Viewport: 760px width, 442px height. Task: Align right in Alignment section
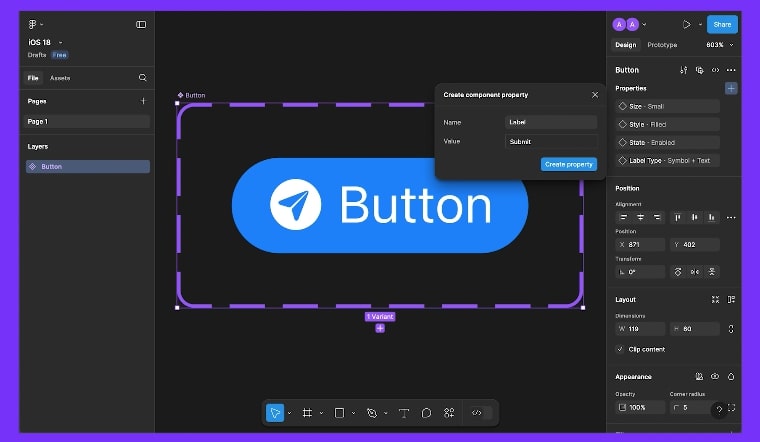click(x=657, y=217)
